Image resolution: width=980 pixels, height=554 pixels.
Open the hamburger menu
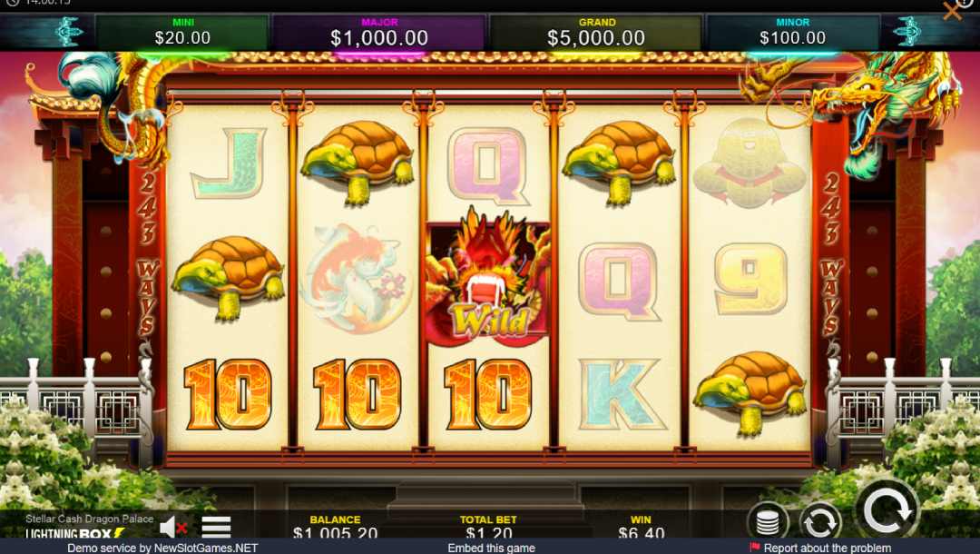pos(216,527)
